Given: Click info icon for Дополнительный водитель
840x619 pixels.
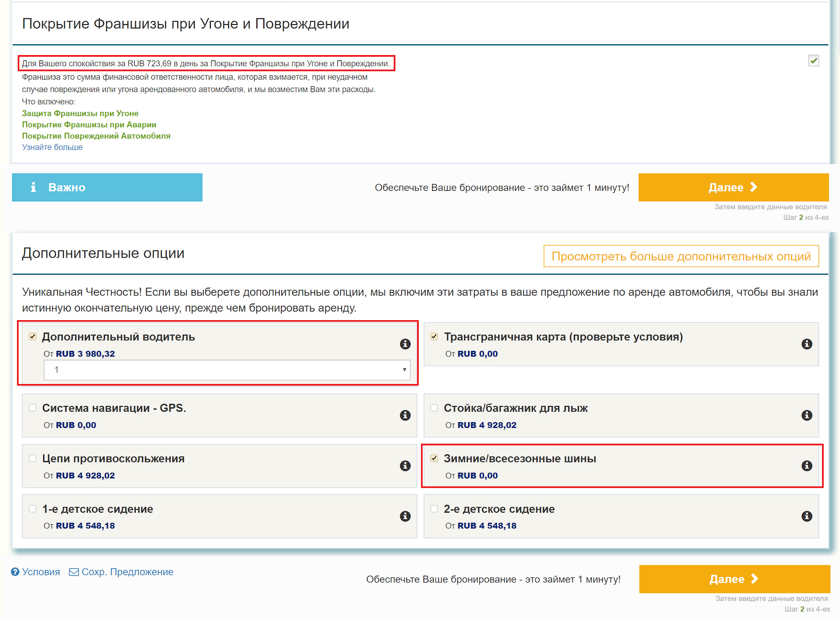Looking at the screenshot, I should click(405, 344).
